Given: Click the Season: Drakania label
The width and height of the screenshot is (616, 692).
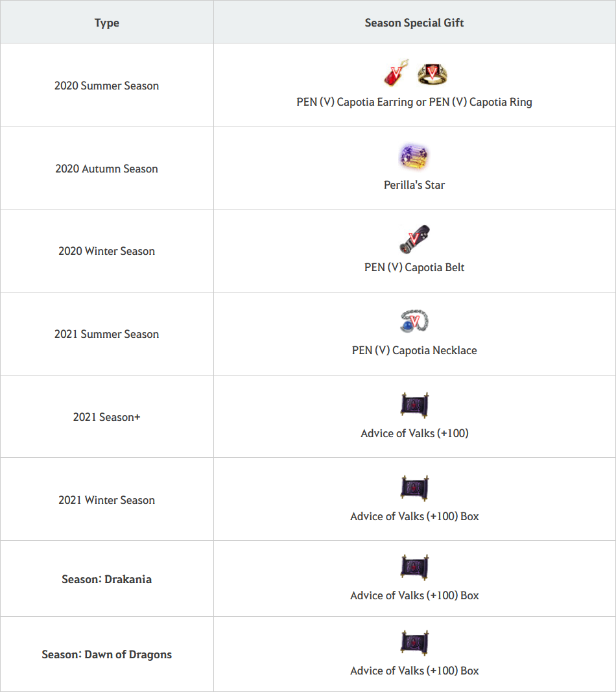Looking at the screenshot, I should (107, 579).
